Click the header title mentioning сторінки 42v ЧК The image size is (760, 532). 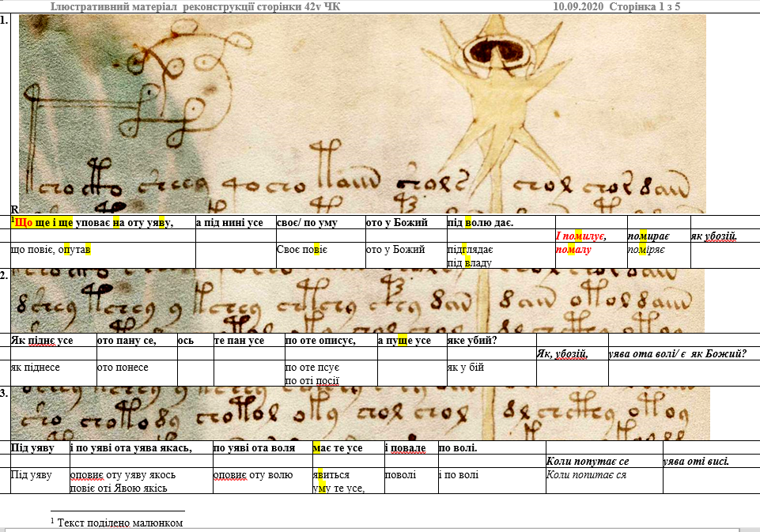coord(195,6)
